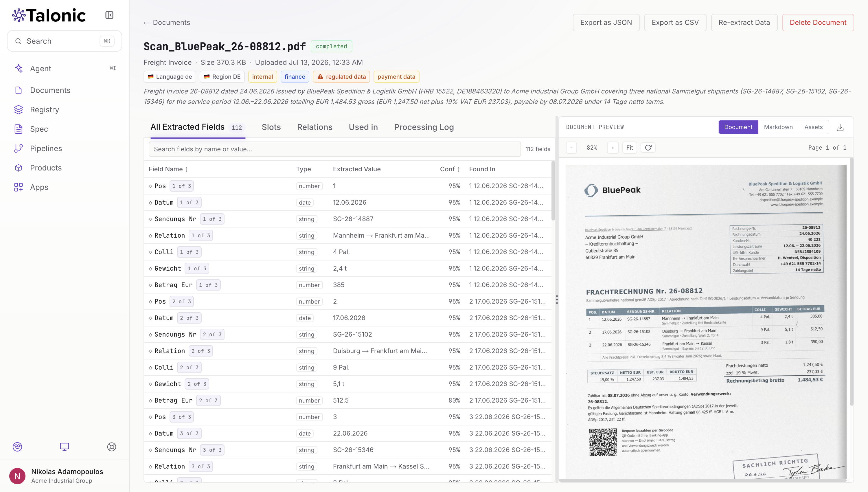The height and width of the screenshot is (492, 868).
Task: Click the Talonic logo
Action: point(49,15)
